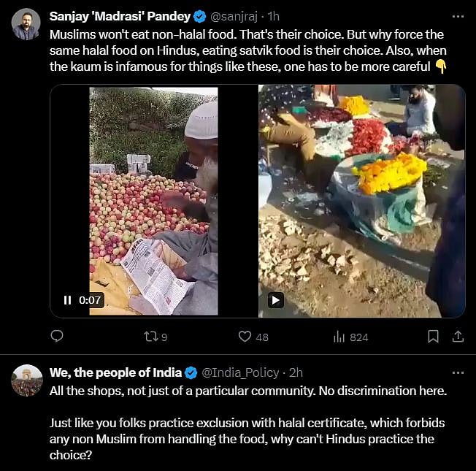The image size is (476, 471).
Task: Click the verified badge beside Sanjay's name
Action: (x=199, y=16)
